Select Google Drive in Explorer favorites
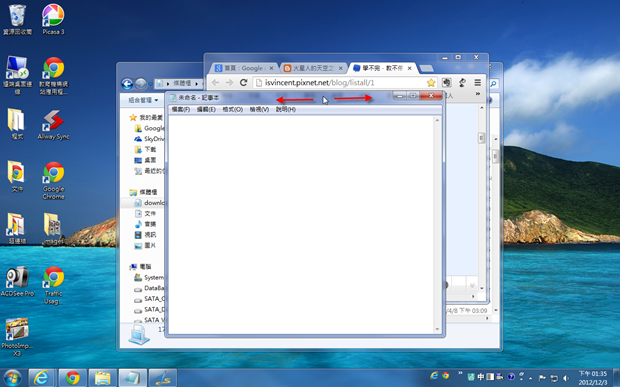 click(x=149, y=128)
